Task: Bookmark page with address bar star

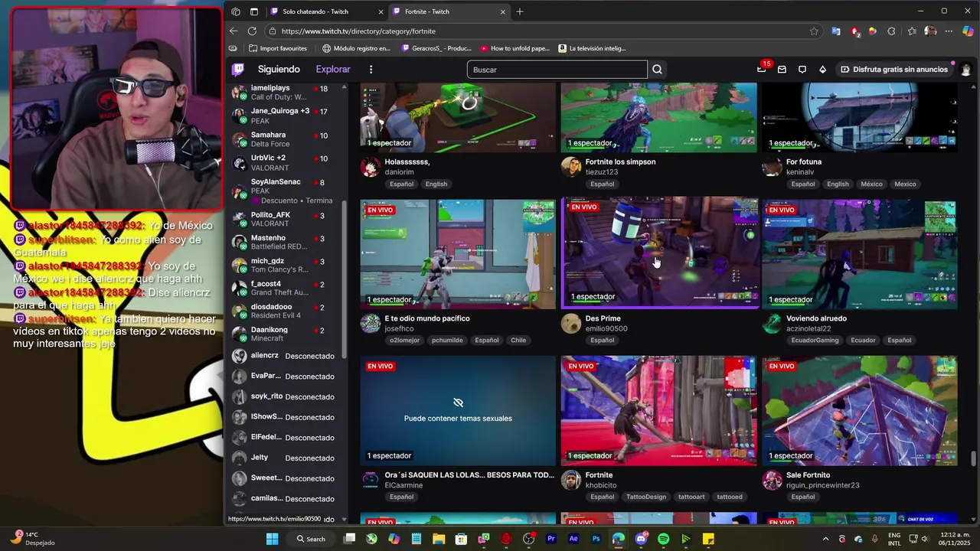Action: (x=814, y=31)
